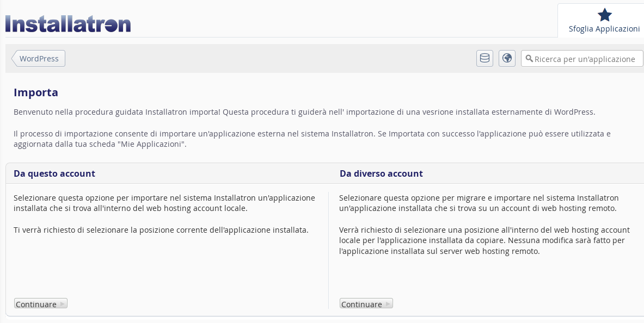The height and width of the screenshot is (323, 644).
Task: Select the Da diverso account heading
Action: pyautogui.click(x=381, y=173)
